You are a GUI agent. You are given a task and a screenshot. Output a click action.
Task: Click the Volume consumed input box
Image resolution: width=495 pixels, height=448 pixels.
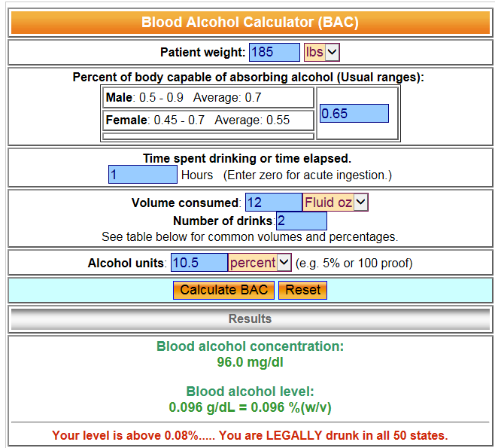coord(274,203)
